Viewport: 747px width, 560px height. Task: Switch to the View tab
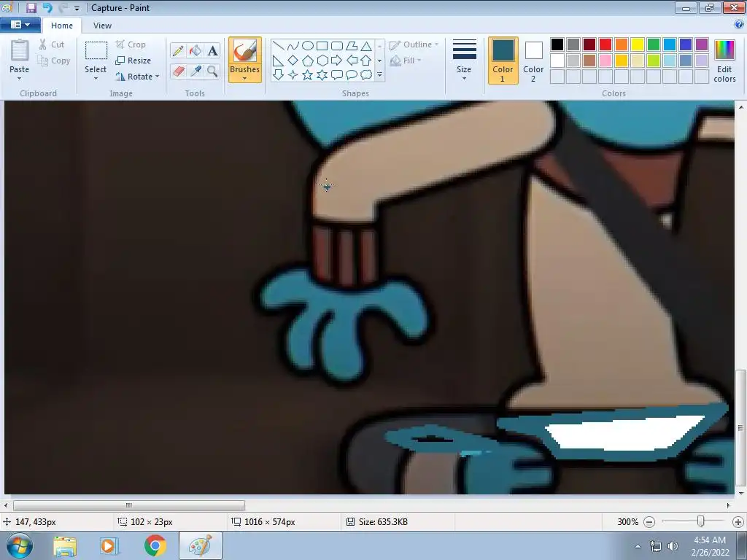coord(102,26)
